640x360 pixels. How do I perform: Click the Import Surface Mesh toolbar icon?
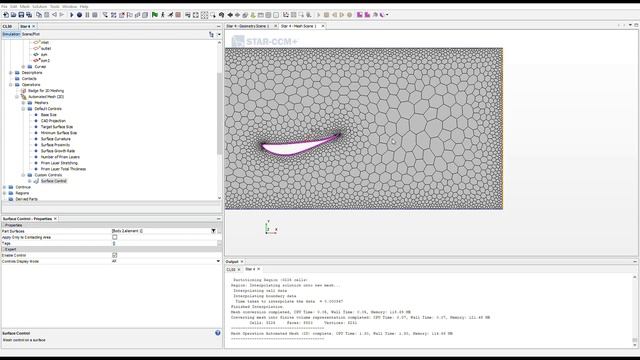point(105,15)
